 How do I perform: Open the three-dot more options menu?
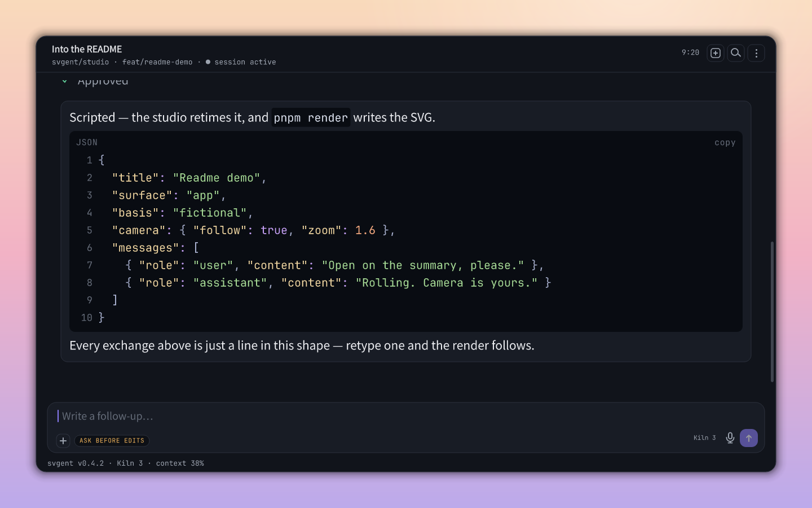(x=756, y=53)
